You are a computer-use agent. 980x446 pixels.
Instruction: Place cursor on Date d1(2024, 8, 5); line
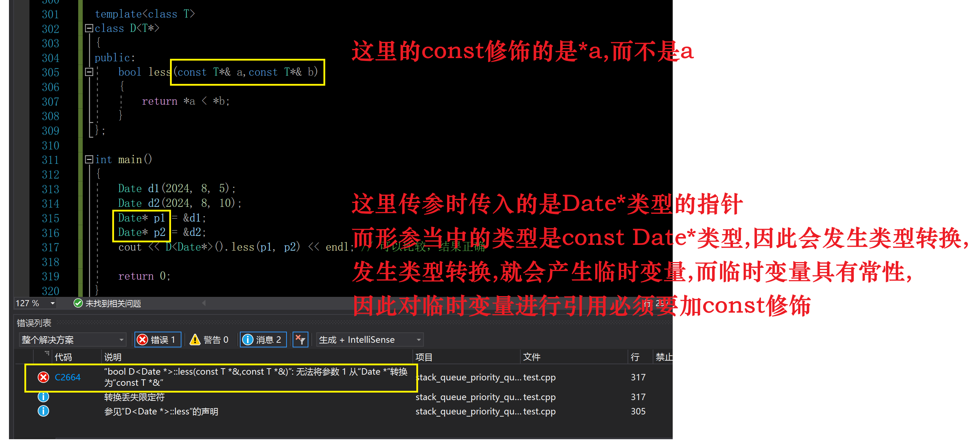[x=177, y=189]
